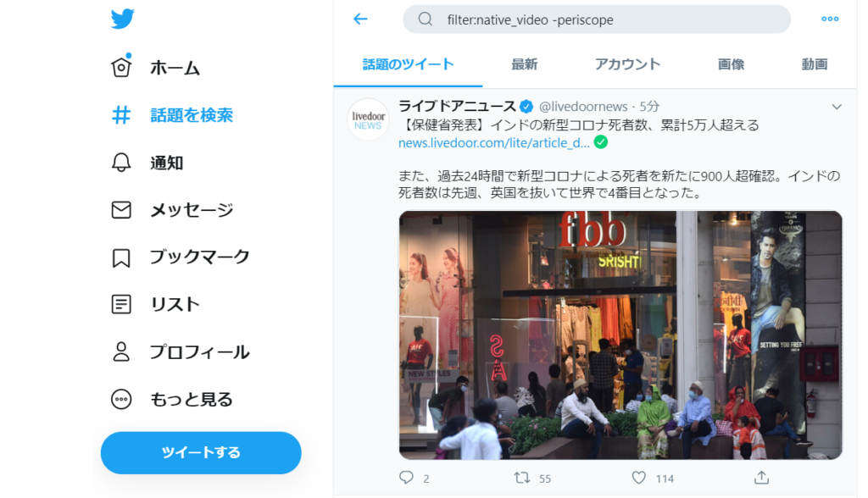The height and width of the screenshot is (498, 868).
Task: Click the ツイートする button
Action: click(201, 452)
